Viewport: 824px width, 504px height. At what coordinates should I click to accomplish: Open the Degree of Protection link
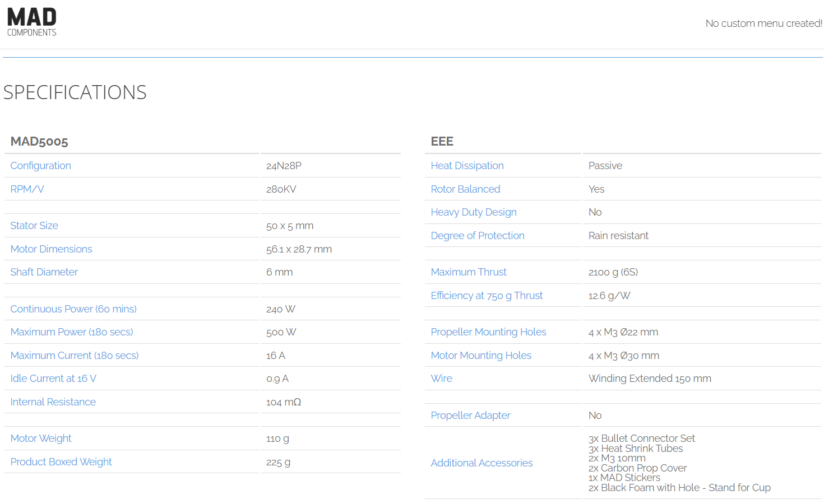tap(478, 236)
